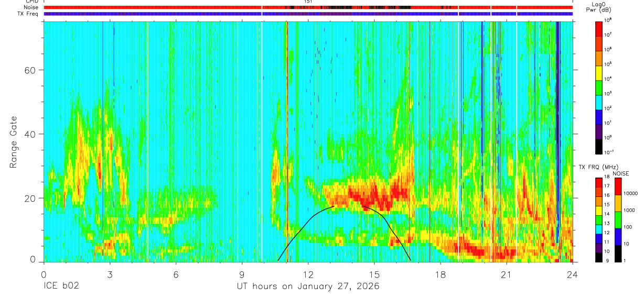Click the x-axis tick label 24

tap(572, 274)
